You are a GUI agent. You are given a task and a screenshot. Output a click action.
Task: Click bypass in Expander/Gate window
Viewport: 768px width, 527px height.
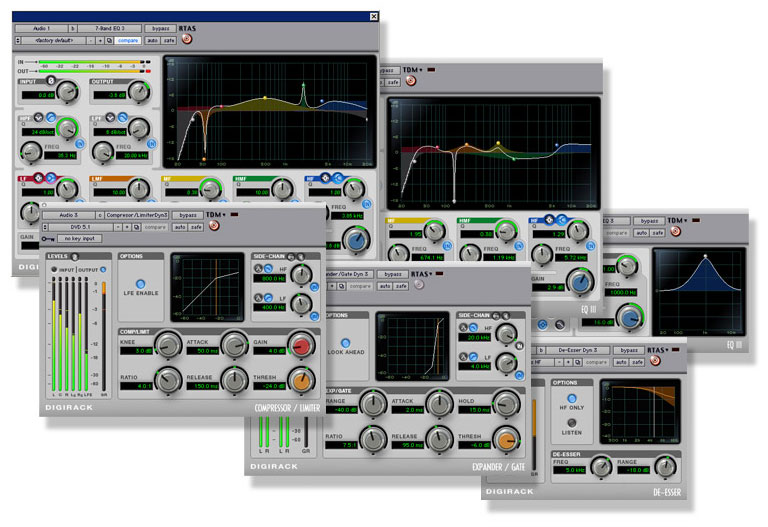(393, 274)
